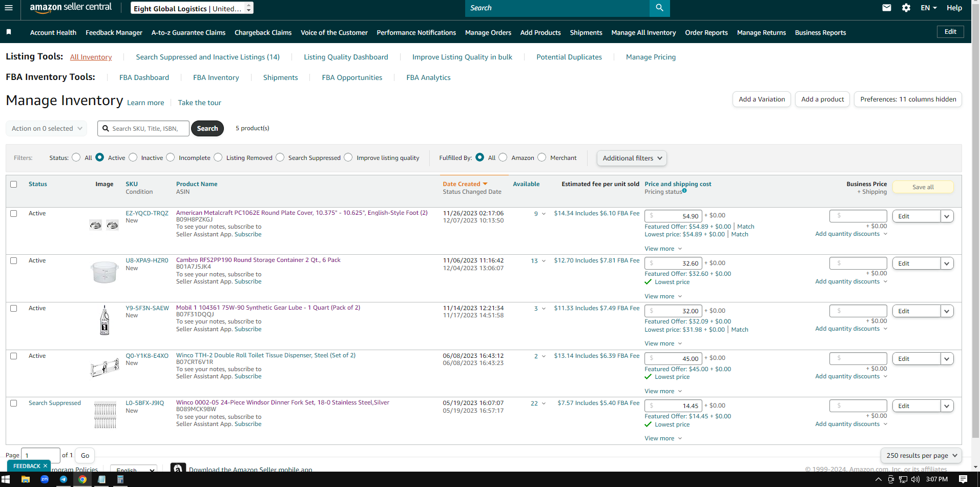Click the Take the tour link

[x=200, y=103]
